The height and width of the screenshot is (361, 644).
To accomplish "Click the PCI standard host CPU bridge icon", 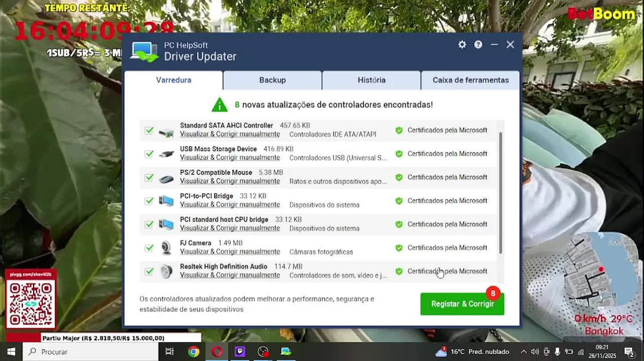I will click(166, 225).
